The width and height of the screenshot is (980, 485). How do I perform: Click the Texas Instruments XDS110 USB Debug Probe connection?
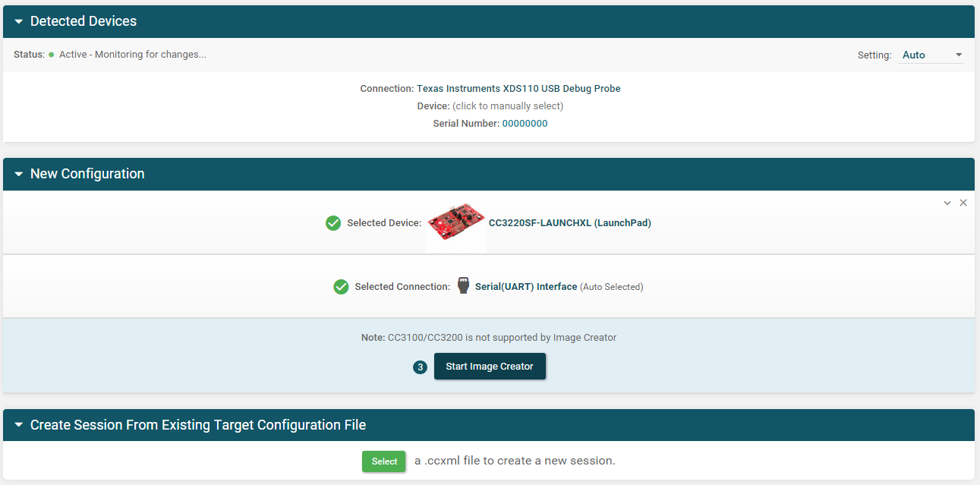pyautogui.click(x=518, y=89)
